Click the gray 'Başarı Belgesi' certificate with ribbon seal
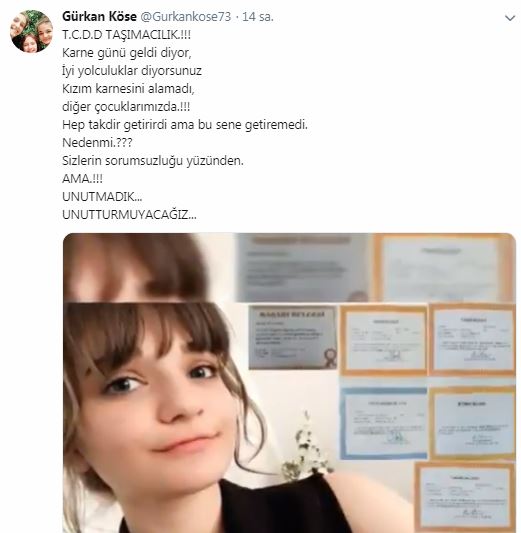Viewport: 521px width, 533px height. [293, 337]
